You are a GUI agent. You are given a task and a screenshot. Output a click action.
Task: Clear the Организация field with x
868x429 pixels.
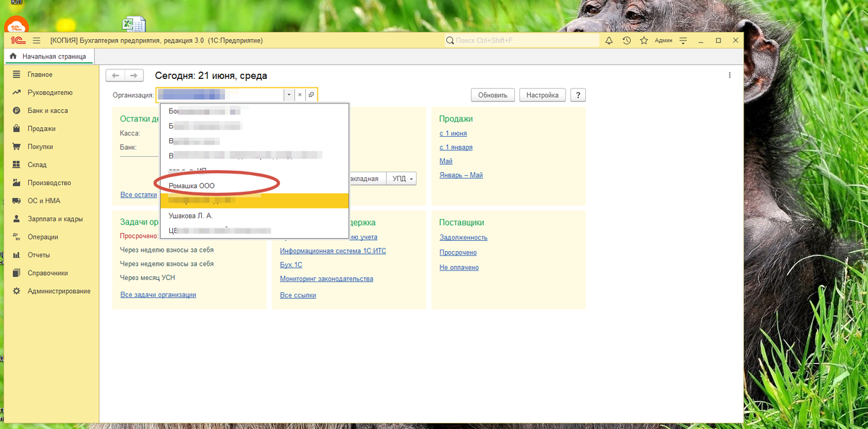[299, 95]
